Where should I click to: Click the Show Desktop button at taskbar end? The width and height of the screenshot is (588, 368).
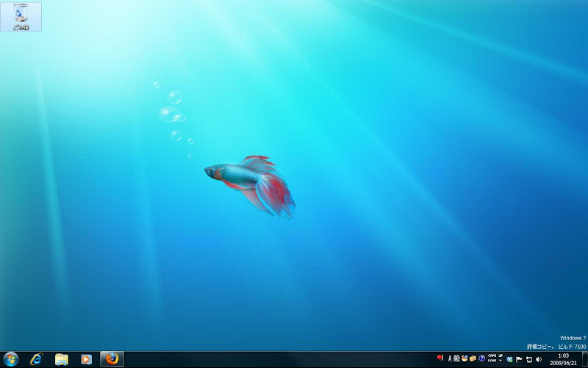click(584, 359)
